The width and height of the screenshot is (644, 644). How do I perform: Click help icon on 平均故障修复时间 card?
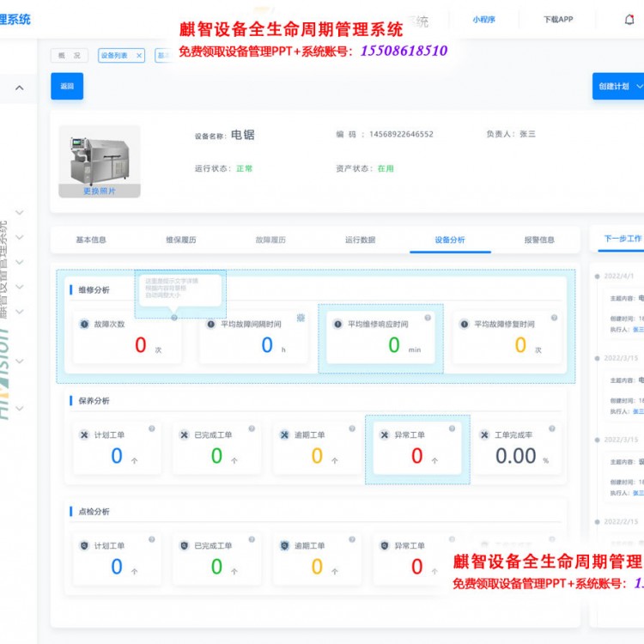pos(554,318)
